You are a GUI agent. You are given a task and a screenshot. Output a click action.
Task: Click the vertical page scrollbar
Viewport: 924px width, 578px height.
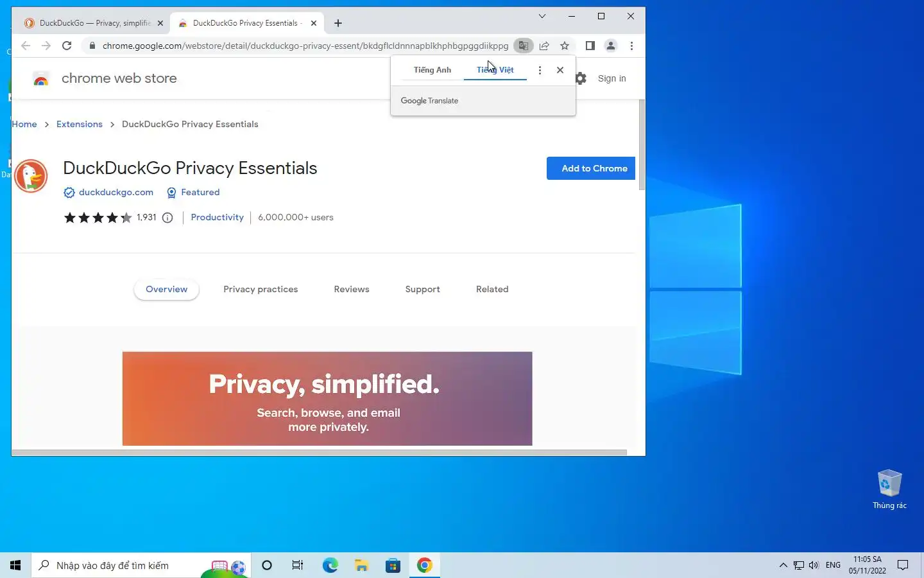(x=642, y=144)
